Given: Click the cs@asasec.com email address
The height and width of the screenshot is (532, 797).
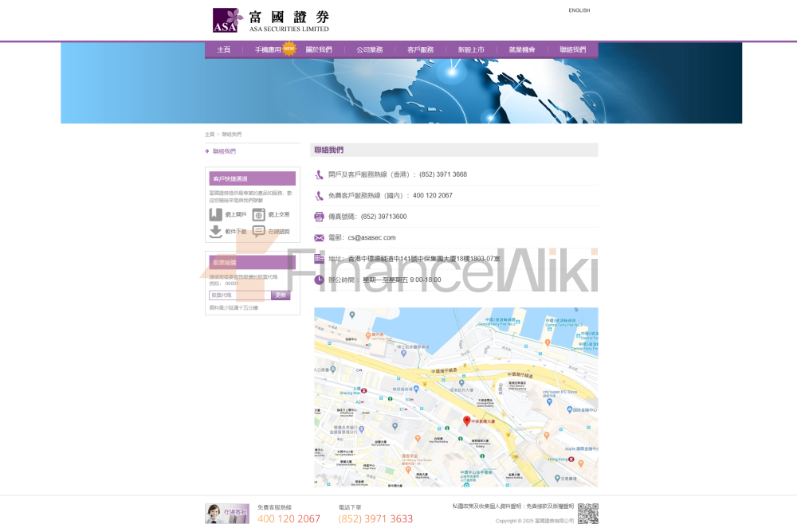Looking at the screenshot, I should click(371, 238).
